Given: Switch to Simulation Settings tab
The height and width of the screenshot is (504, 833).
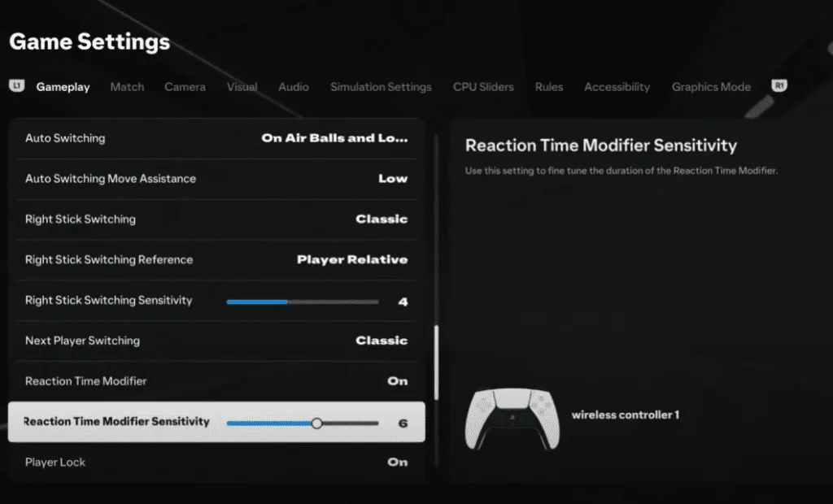Looking at the screenshot, I should coord(381,87).
